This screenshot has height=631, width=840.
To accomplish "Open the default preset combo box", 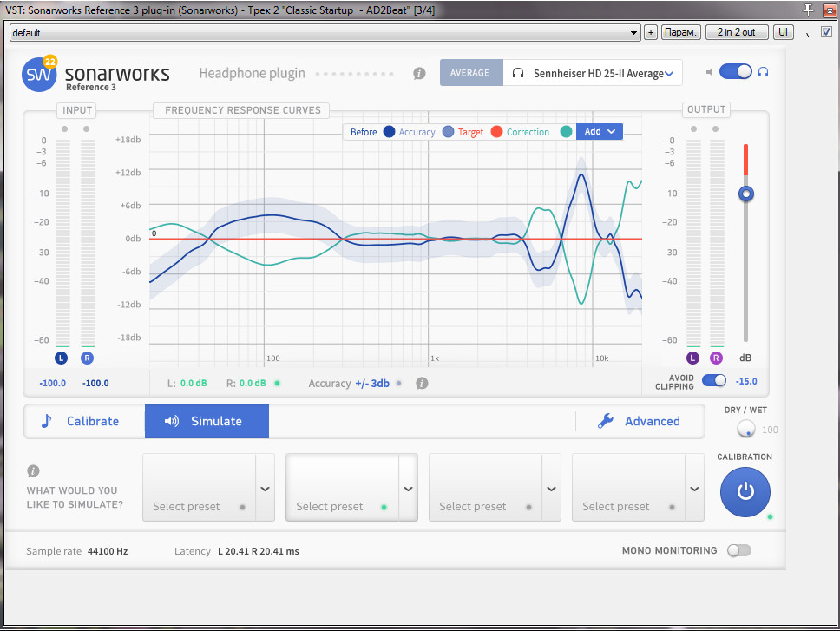I will tap(325, 32).
